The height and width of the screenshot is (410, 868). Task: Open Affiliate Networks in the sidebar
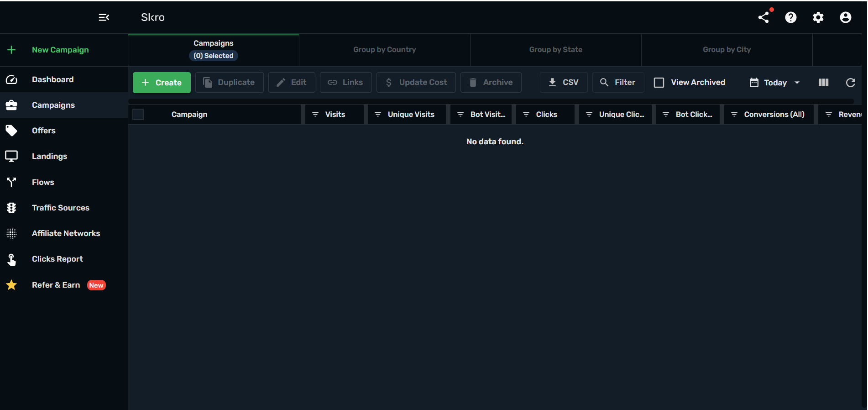click(66, 233)
